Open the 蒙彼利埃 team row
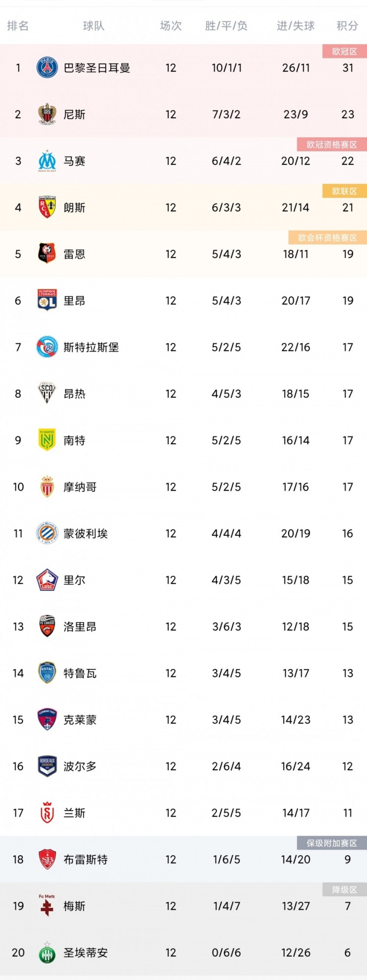This screenshot has width=367, height=980. click(x=183, y=533)
